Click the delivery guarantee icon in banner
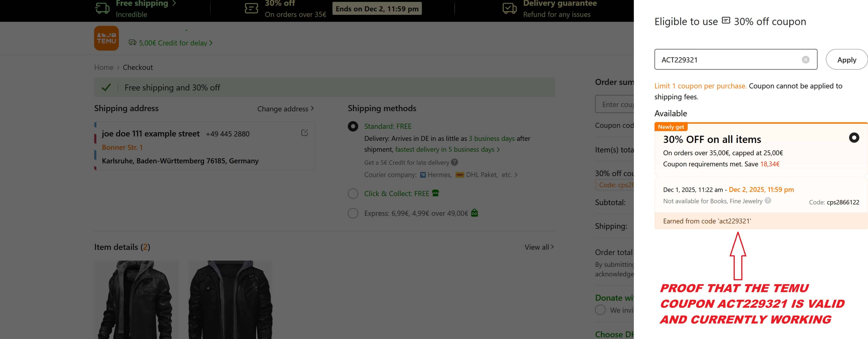The image size is (868, 339). coord(509,8)
